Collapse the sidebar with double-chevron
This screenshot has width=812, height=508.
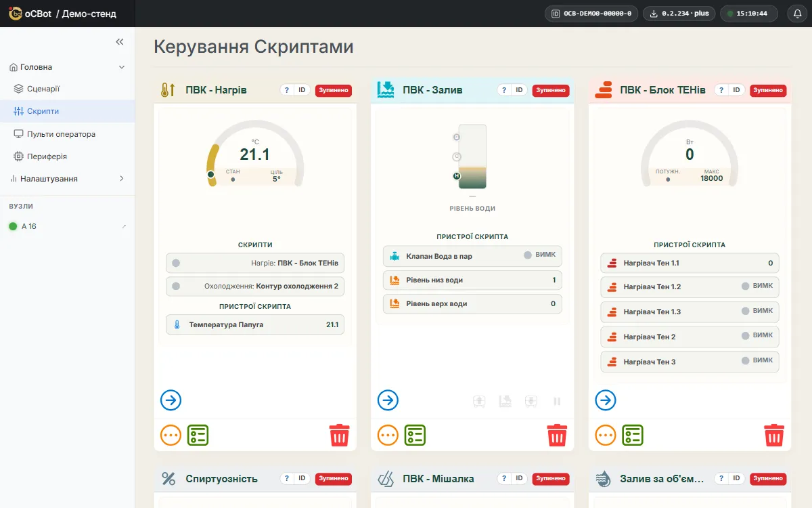120,42
